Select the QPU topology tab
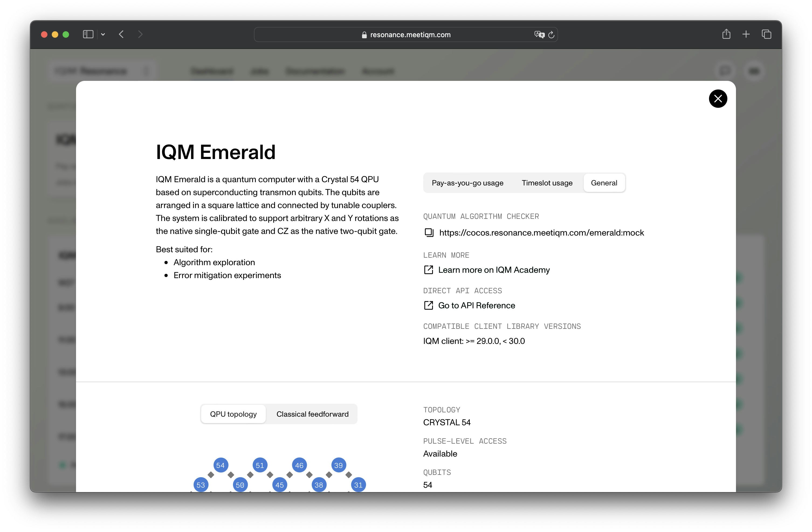This screenshot has width=812, height=532. (x=233, y=414)
